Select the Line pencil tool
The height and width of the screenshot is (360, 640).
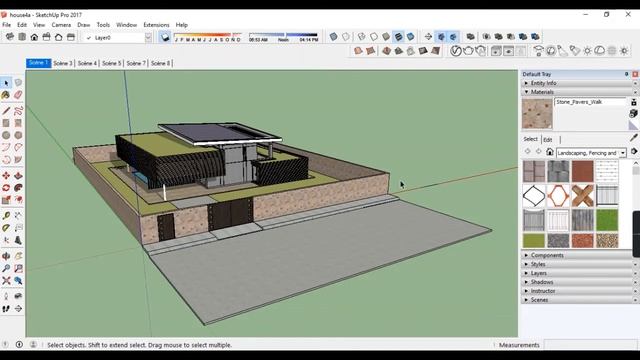tap(6, 111)
